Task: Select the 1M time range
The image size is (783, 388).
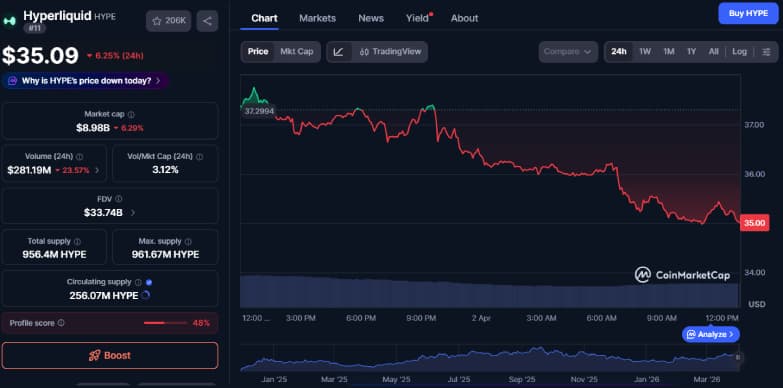Action: (x=669, y=51)
